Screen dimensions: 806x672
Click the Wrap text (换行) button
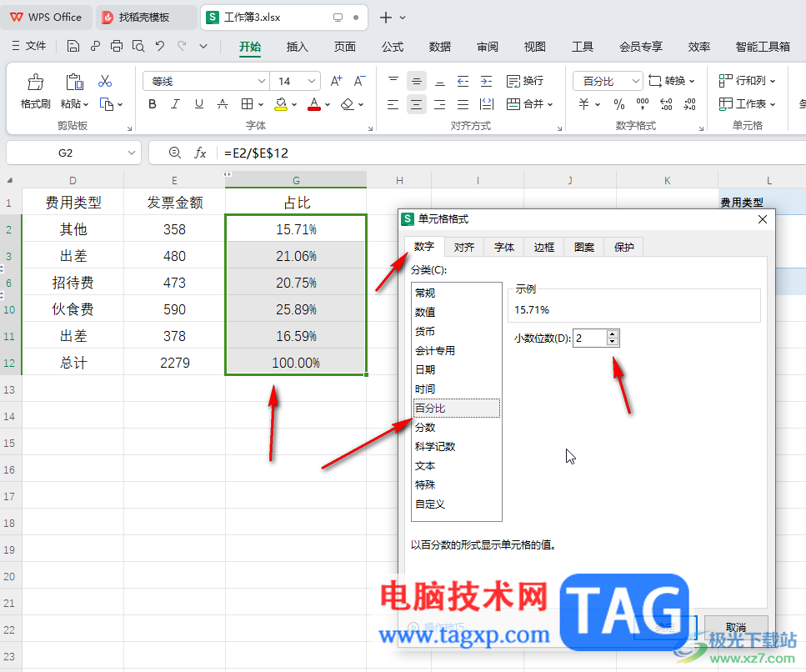click(x=525, y=81)
